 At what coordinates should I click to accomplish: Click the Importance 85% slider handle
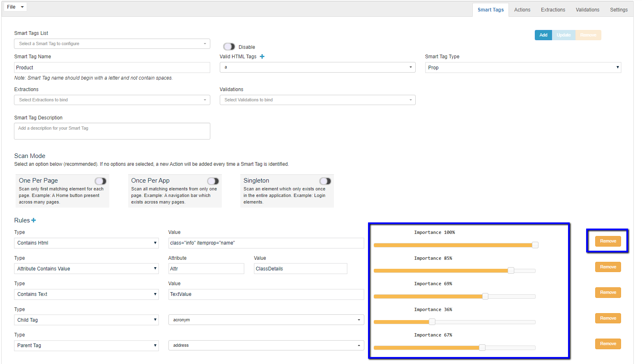[x=511, y=270]
